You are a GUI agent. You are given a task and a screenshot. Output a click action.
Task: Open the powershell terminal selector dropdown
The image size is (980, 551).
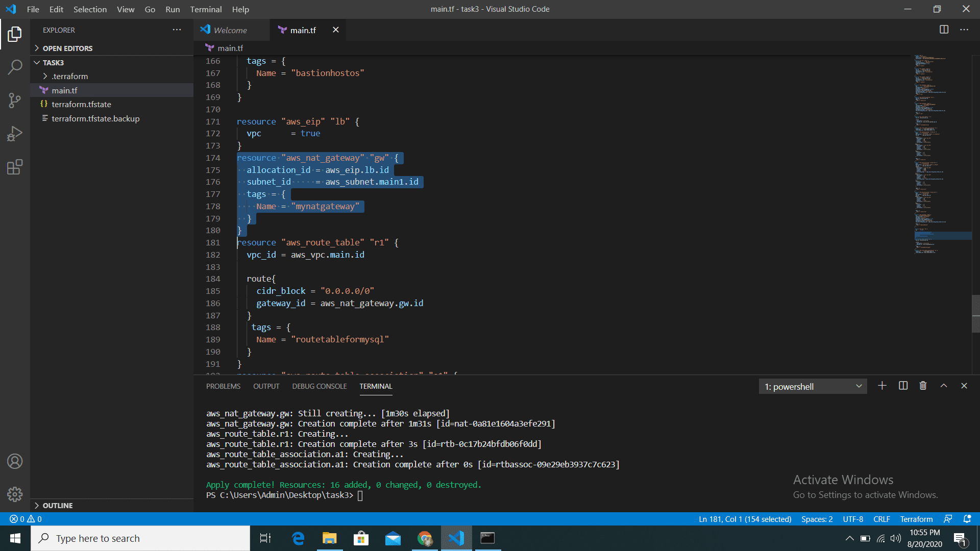813,386
